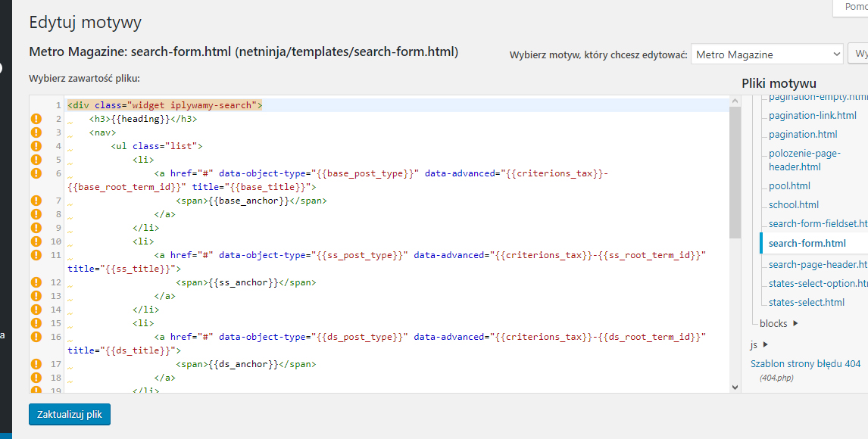Click the {{base_anchor}} span line
The width and height of the screenshot is (868, 439).
[x=251, y=201]
